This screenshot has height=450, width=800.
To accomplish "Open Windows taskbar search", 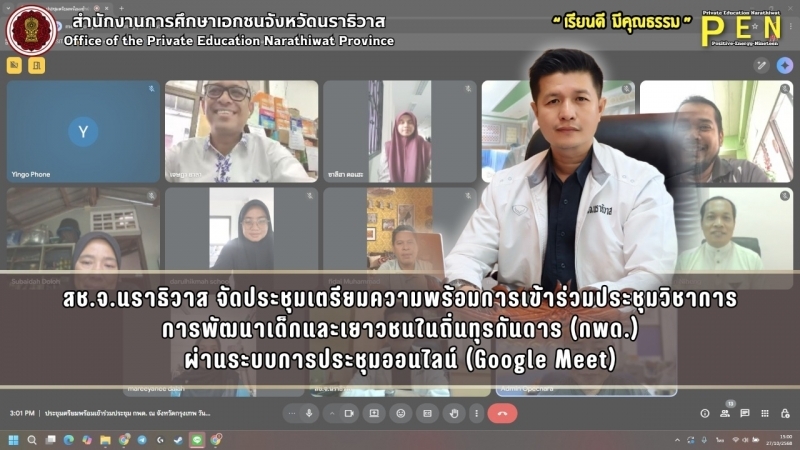I will [32, 440].
